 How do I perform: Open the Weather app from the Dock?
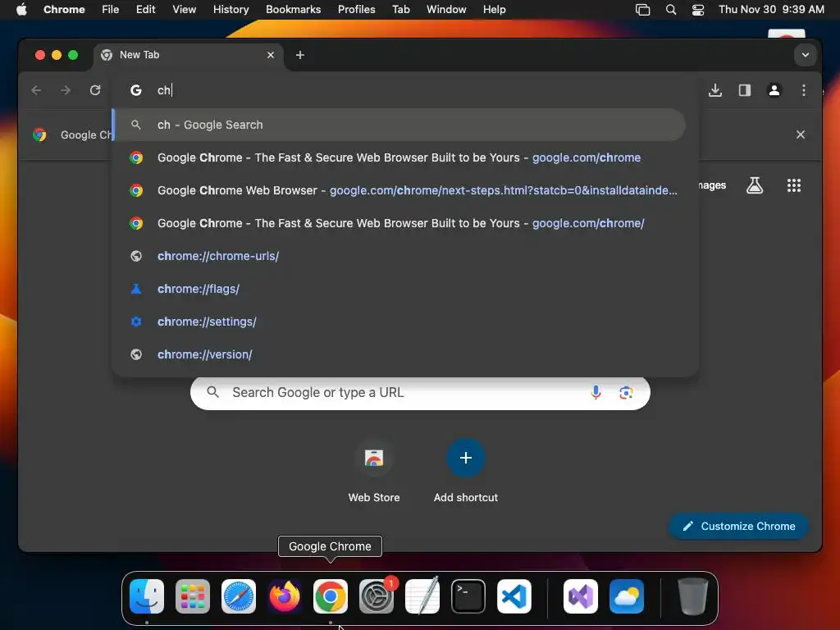pyautogui.click(x=626, y=596)
